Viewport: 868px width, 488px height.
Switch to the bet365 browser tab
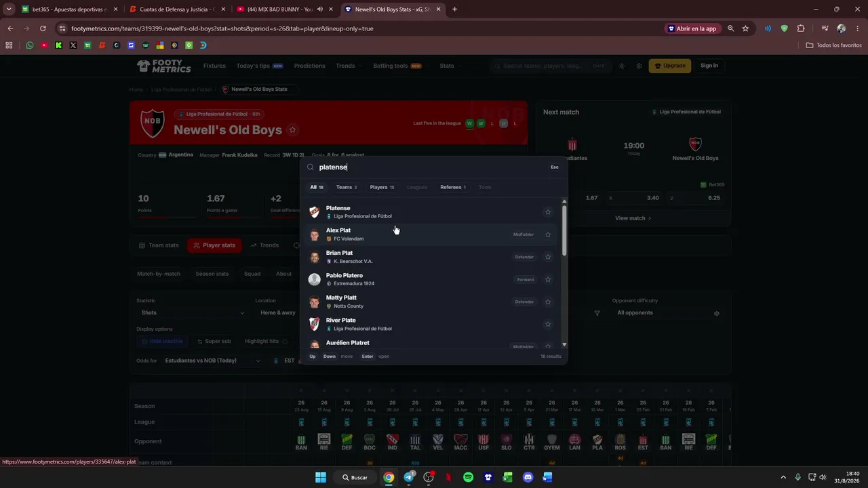pos(68,9)
